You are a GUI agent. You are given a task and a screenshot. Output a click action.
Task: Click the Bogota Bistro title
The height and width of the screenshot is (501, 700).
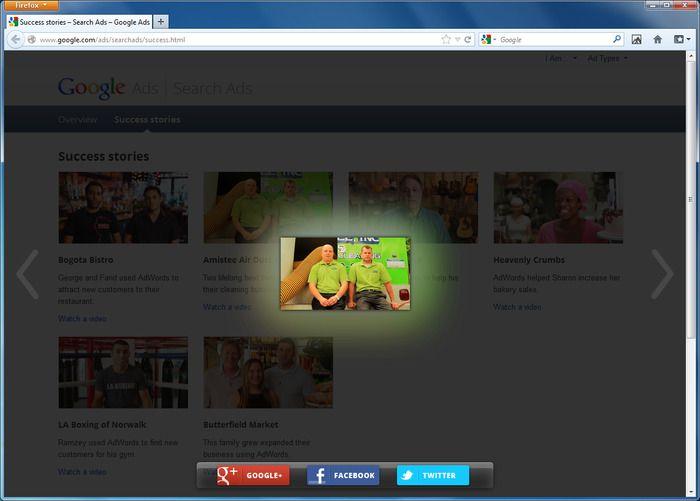86,260
